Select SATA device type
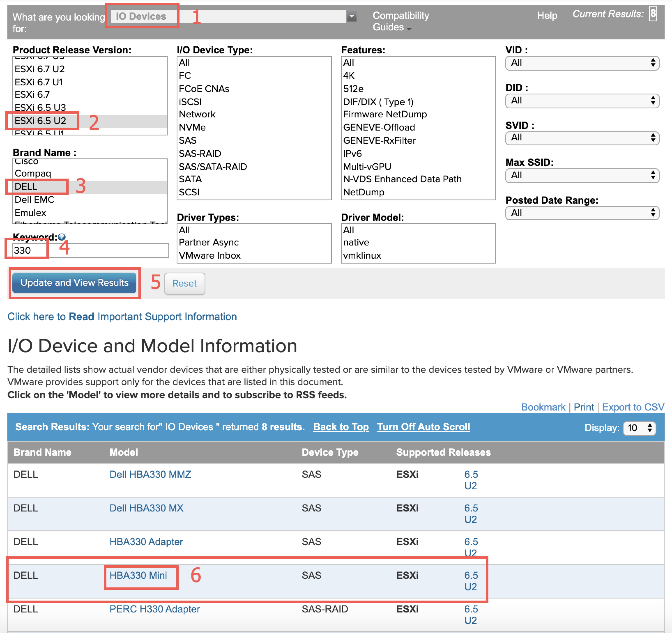Screen dimensions: 672x633 (254, 179)
